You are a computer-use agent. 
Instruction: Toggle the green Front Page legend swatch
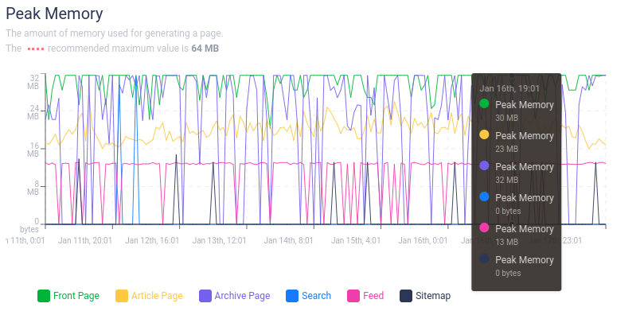coord(44,296)
